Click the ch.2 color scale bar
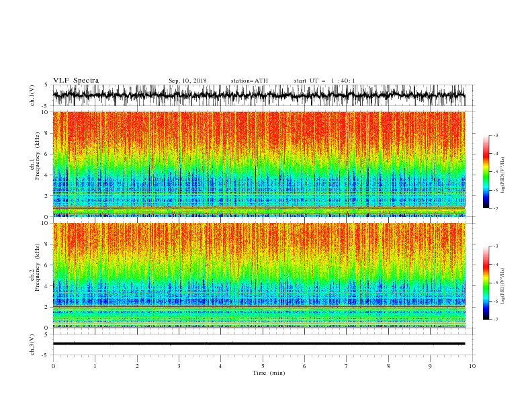The height and width of the screenshot is (411, 532). [x=486, y=283]
